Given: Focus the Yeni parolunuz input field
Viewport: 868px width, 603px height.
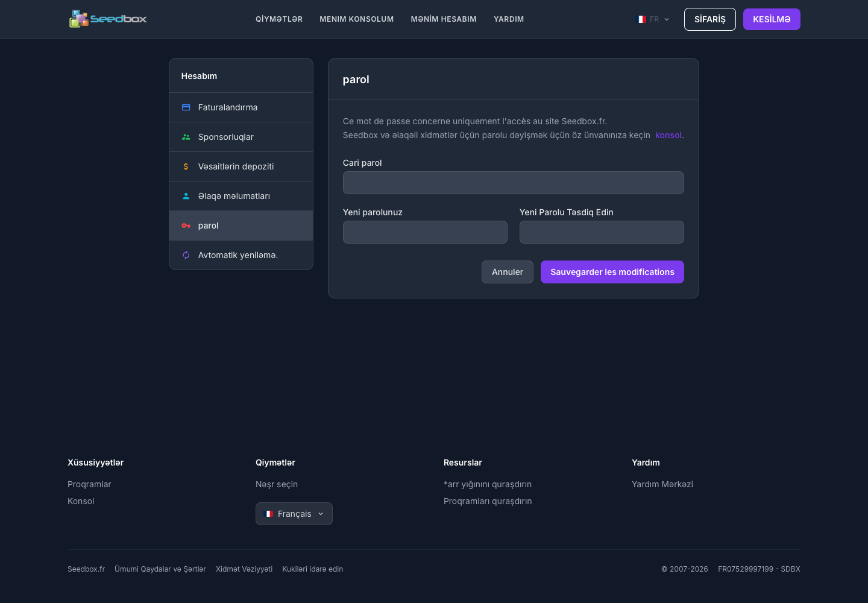Looking at the screenshot, I should [x=425, y=232].
